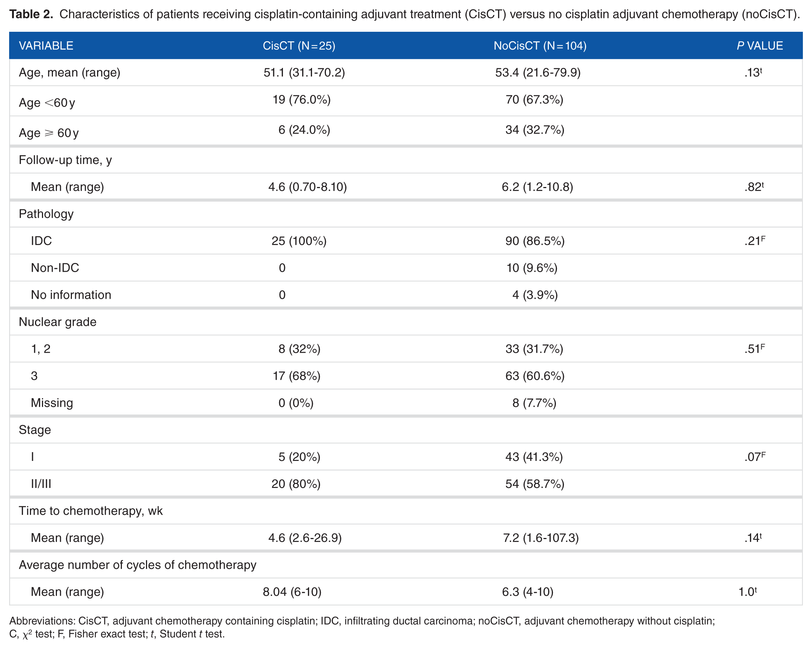The height and width of the screenshot is (649, 812).
Task: Click the .51 P value for nuclear grade
Action: pos(754,349)
